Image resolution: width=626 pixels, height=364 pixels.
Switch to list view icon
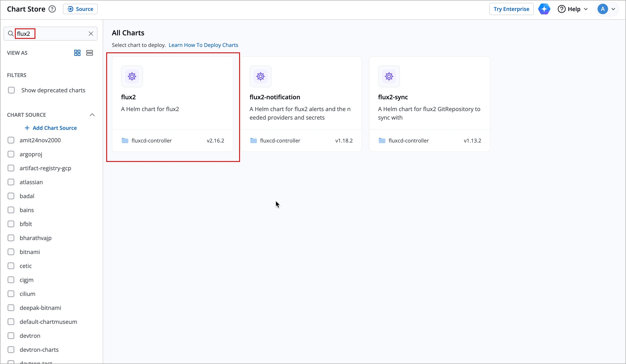(89, 53)
